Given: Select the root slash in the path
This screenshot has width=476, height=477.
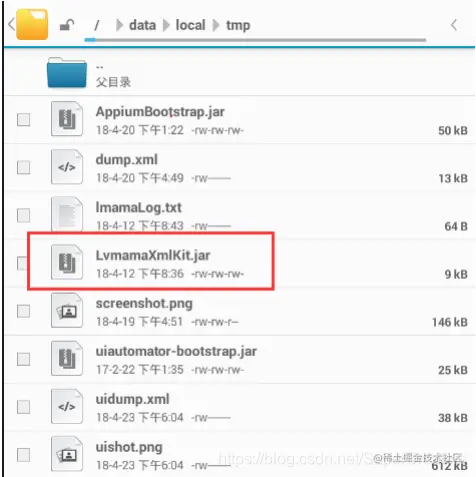Looking at the screenshot, I should point(97,25).
